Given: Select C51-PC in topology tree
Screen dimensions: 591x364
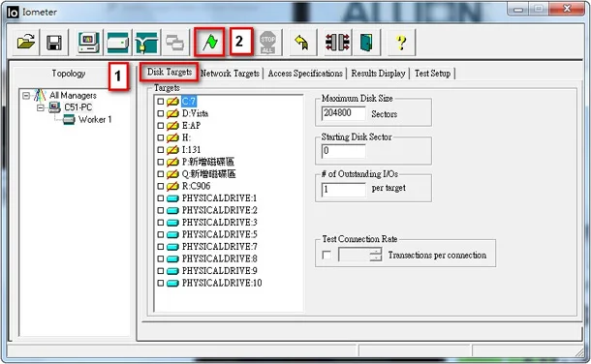Looking at the screenshot, I should pyautogui.click(x=78, y=107).
